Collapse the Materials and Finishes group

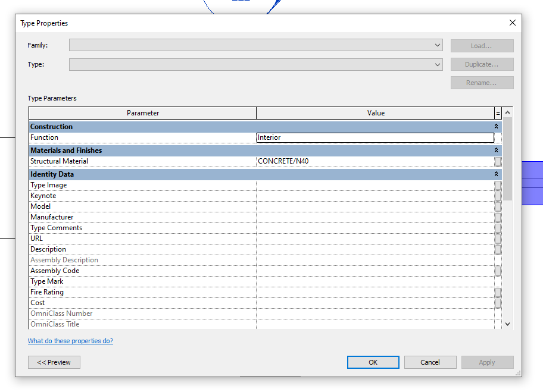pyautogui.click(x=496, y=150)
